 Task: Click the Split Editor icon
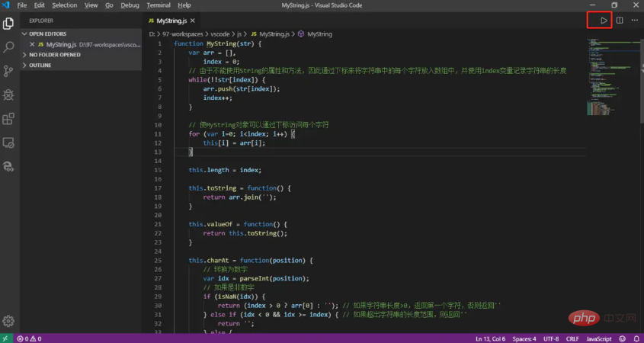point(620,21)
